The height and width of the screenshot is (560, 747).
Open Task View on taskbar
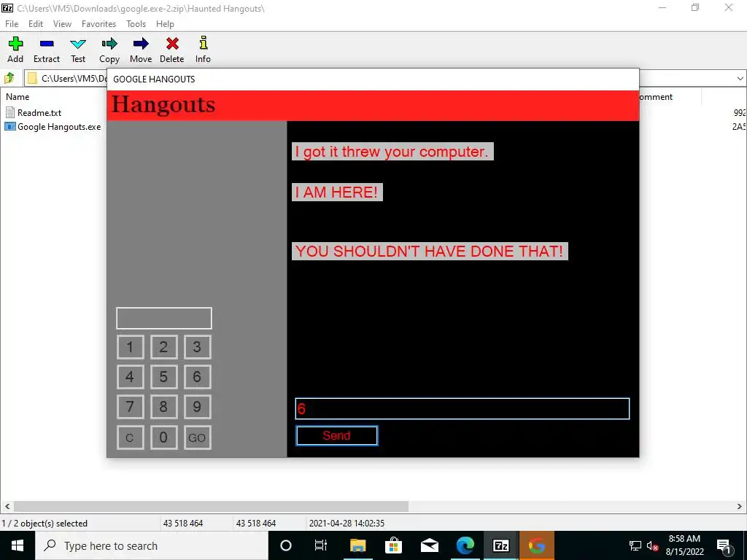[x=321, y=545]
